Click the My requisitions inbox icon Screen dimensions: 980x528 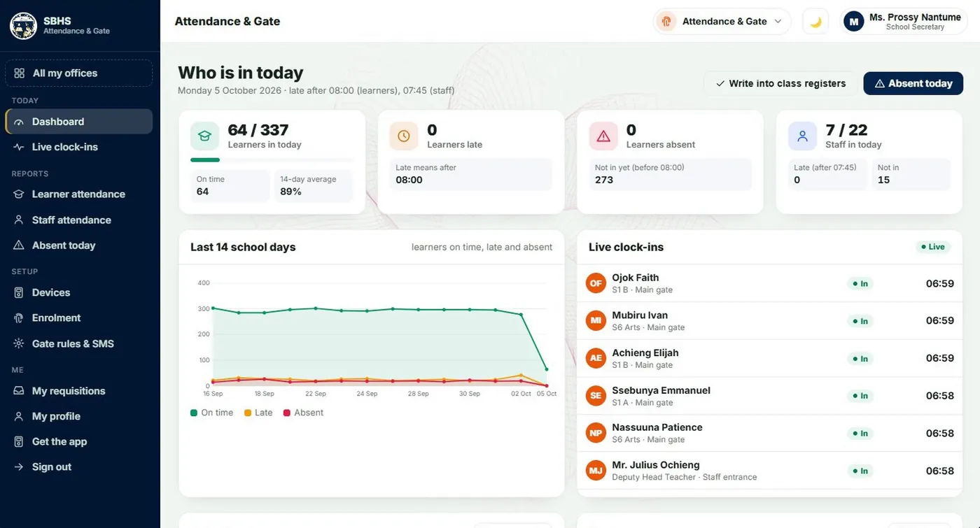19,391
